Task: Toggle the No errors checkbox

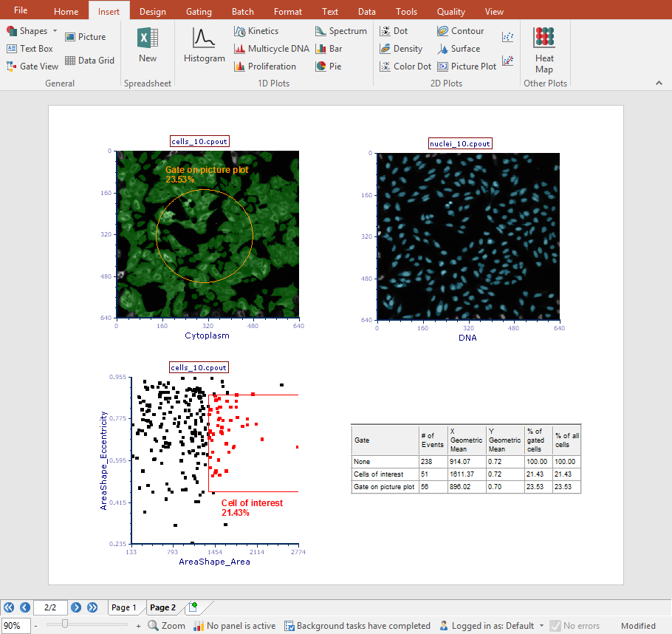Action: (556, 626)
